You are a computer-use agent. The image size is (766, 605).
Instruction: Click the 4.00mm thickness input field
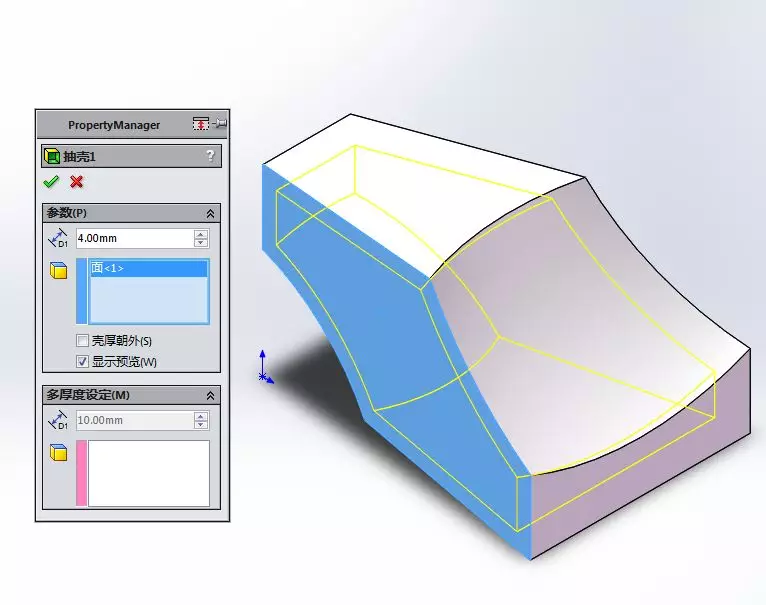[x=135, y=238]
